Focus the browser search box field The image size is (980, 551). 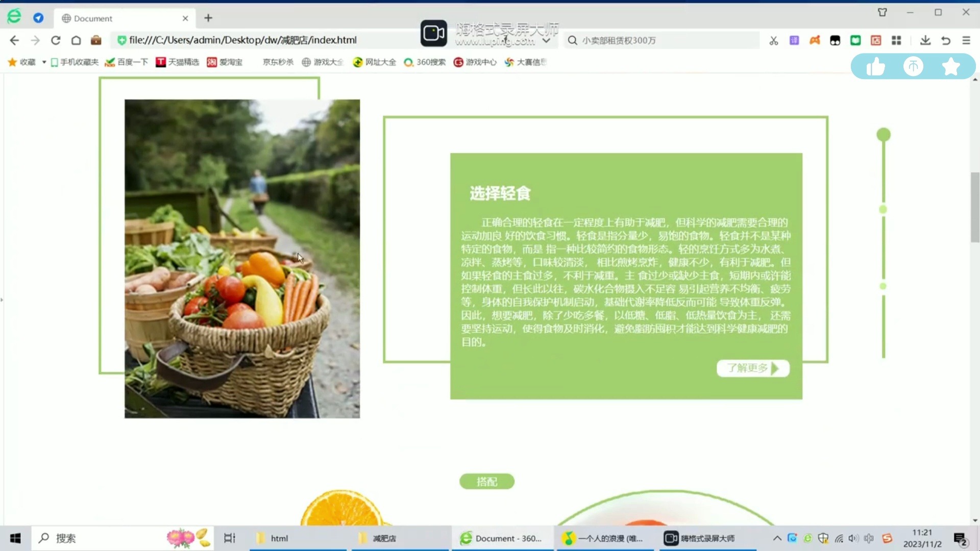[x=662, y=40]
